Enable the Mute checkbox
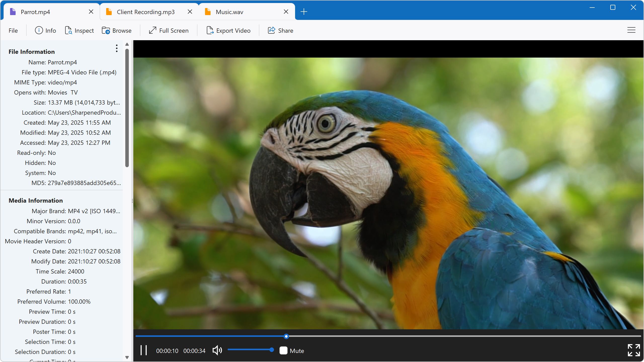Viewport: 644px width, 362px height. (x=284, y=350)
